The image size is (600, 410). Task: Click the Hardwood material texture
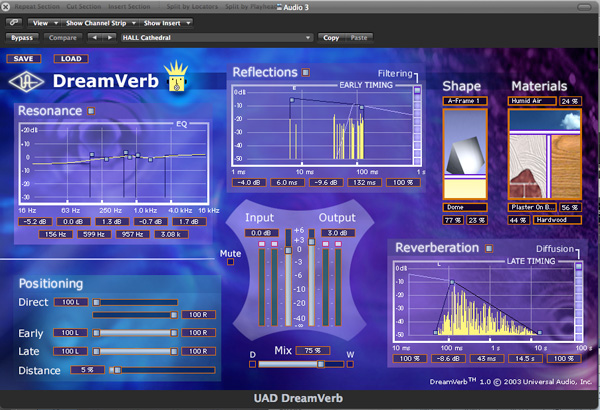point(566,166)
